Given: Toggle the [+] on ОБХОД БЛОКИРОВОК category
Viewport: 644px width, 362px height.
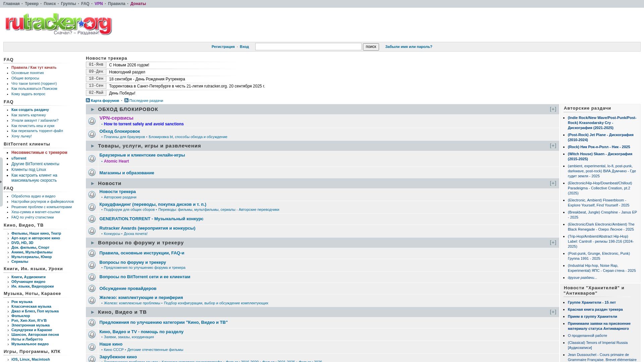Looking at the screenshot, I should [x=553, y=109].
